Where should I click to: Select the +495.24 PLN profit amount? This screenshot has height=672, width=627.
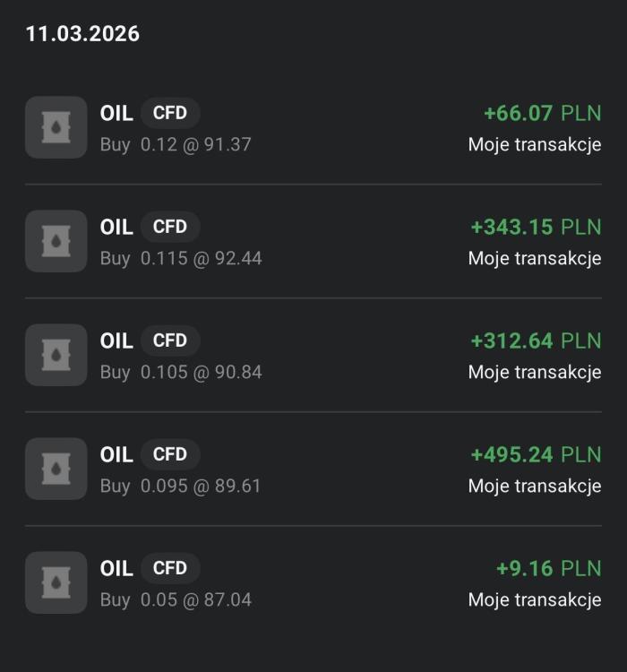click(536, 454)
